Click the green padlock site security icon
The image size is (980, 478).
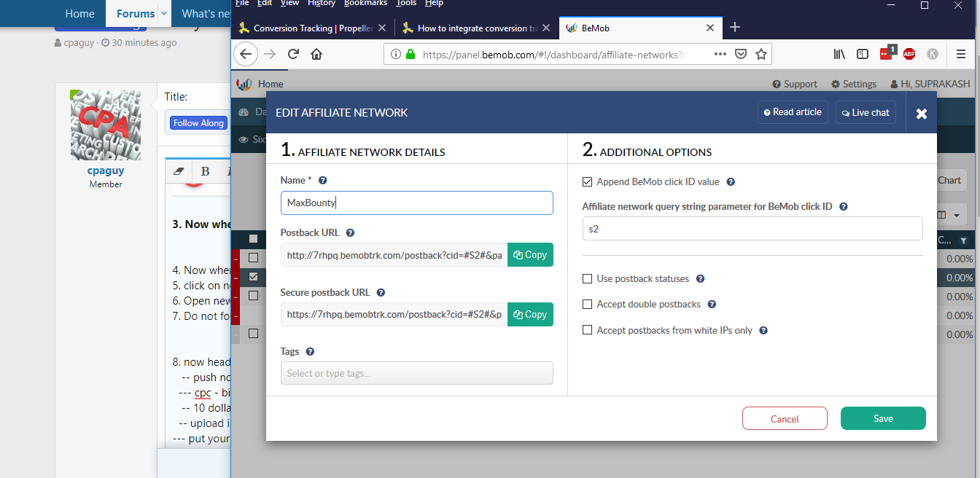click(x=411, y=54)
